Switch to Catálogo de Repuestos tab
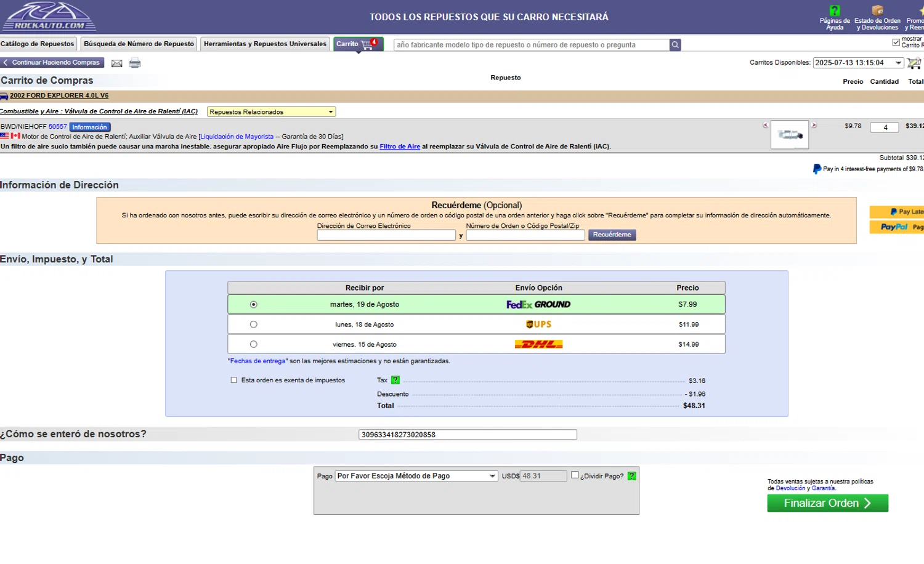 coord(38,44)
